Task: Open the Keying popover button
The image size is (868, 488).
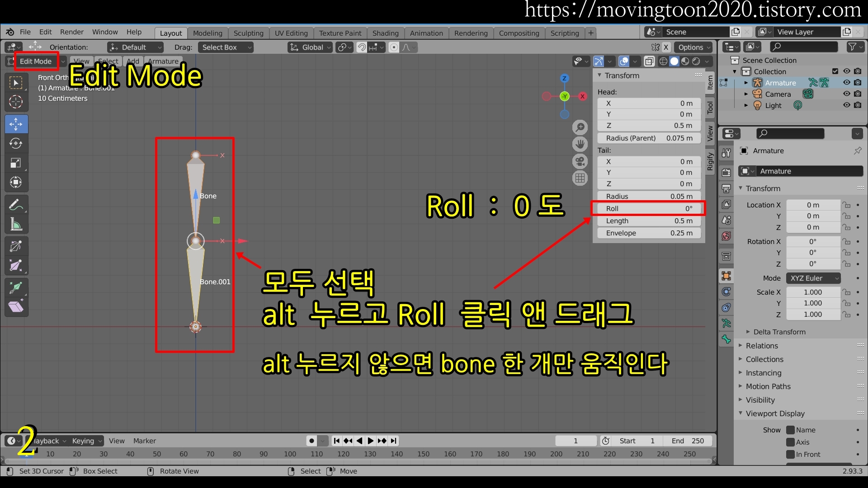Action: 86,441
